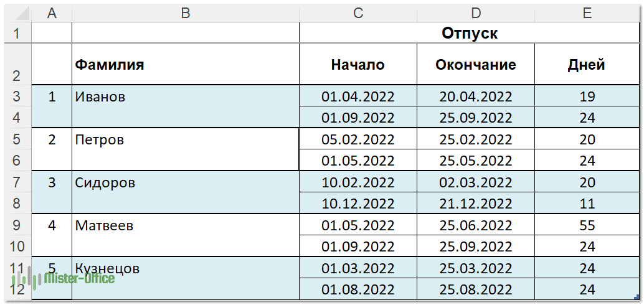Click the 'Дней' column title cell
This screenshot has height=305, width=644.
click(587, 64)
